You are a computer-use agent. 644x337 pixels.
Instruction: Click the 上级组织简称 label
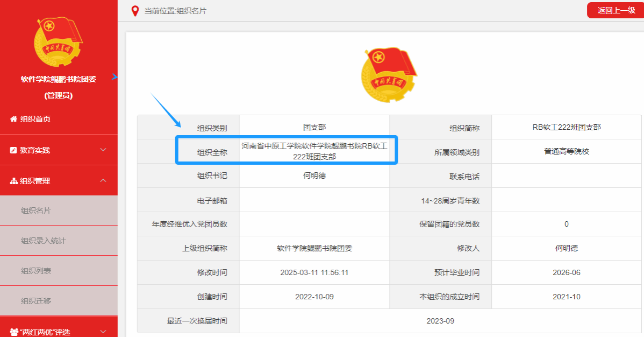(204, 248)
